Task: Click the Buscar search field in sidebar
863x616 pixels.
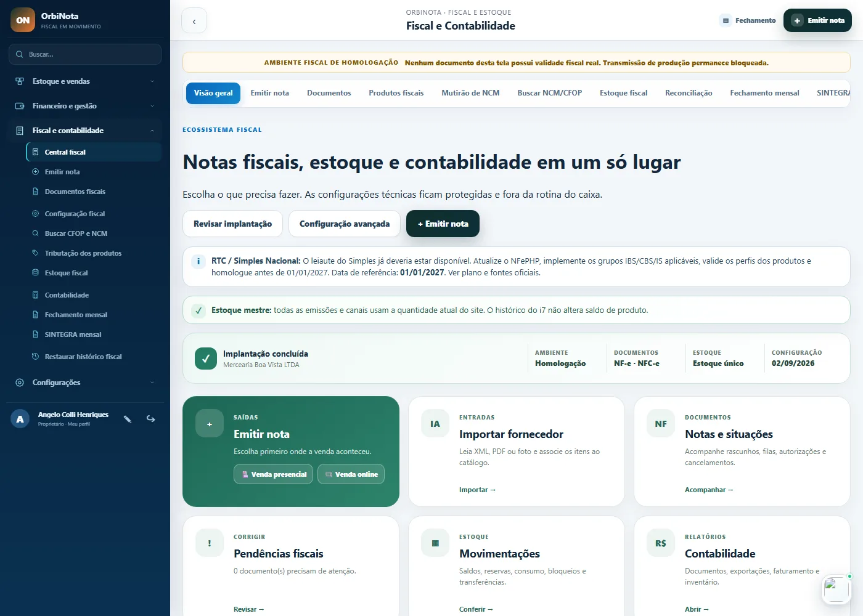Action: [x=85, y=54]
